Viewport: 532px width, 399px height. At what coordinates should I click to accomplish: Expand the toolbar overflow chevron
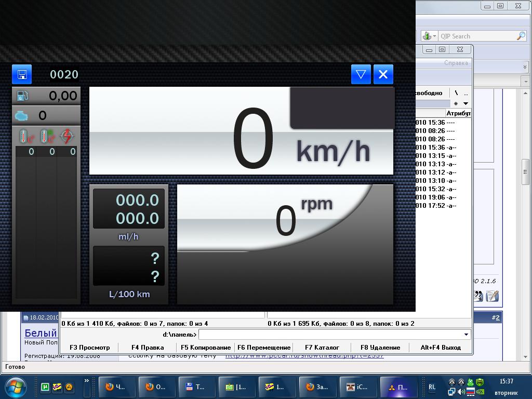(x=525, y=67)
